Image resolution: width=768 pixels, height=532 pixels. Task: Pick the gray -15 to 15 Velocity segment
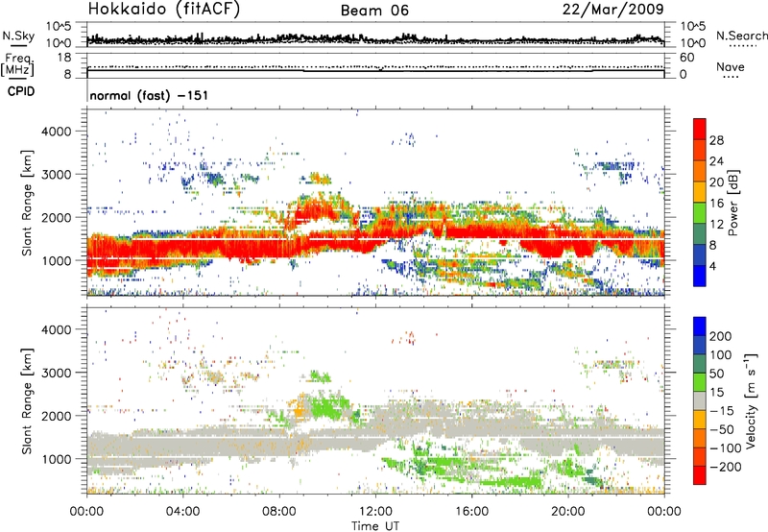700,400
